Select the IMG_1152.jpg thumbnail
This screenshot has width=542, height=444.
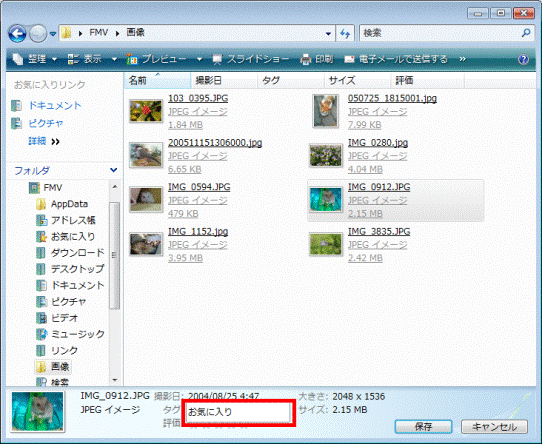coord(146,244)
